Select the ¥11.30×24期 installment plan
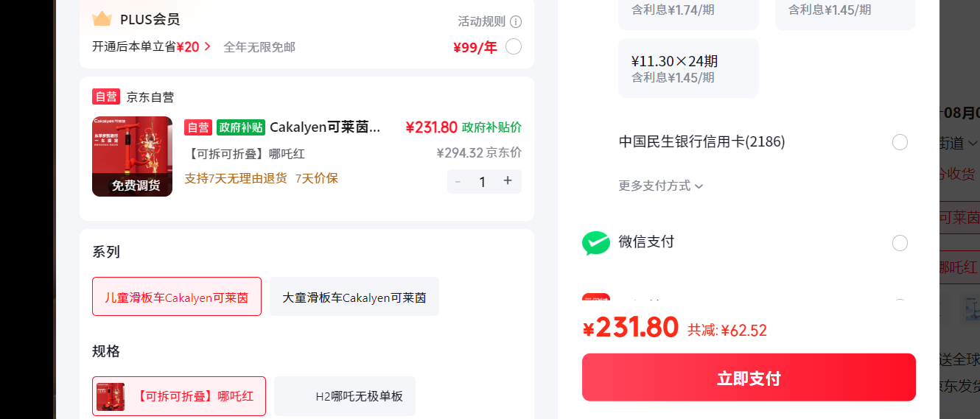This screenshot has height=419, width=980. click(x=688, y=68)
